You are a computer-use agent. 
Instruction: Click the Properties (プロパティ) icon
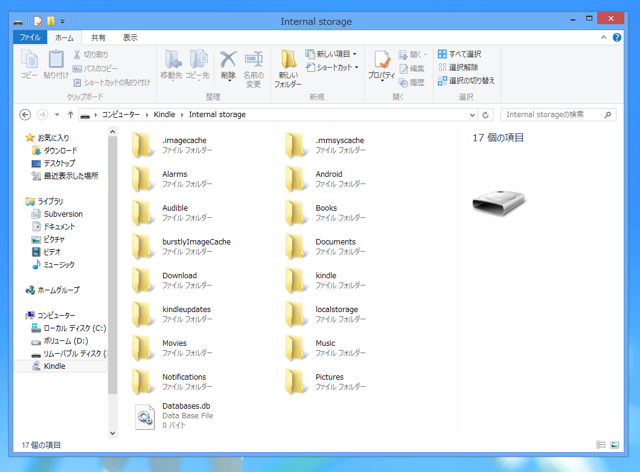point(382,65)
